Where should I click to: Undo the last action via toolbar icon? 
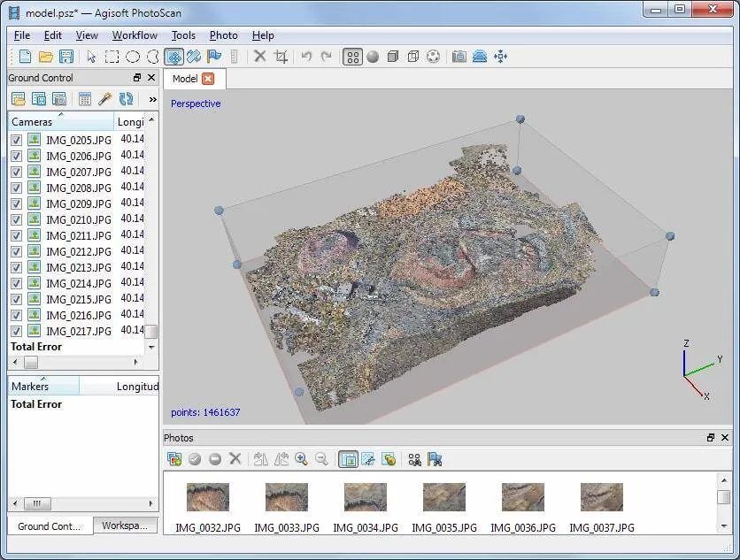pyautogui.click(x=305, y=56)
